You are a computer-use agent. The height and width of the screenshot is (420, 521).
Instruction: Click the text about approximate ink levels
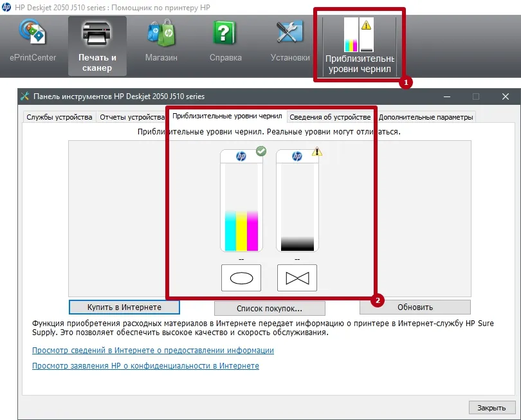(x=269, y=132)
